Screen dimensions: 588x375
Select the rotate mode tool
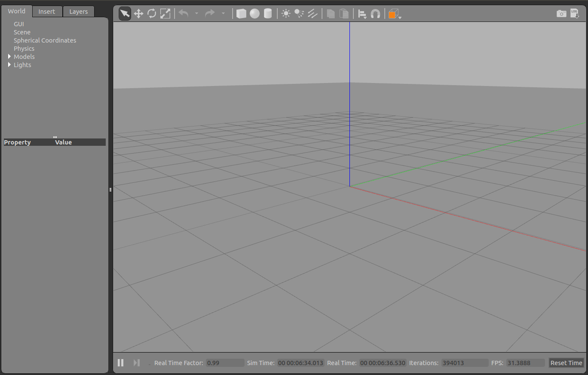[152, 14]
